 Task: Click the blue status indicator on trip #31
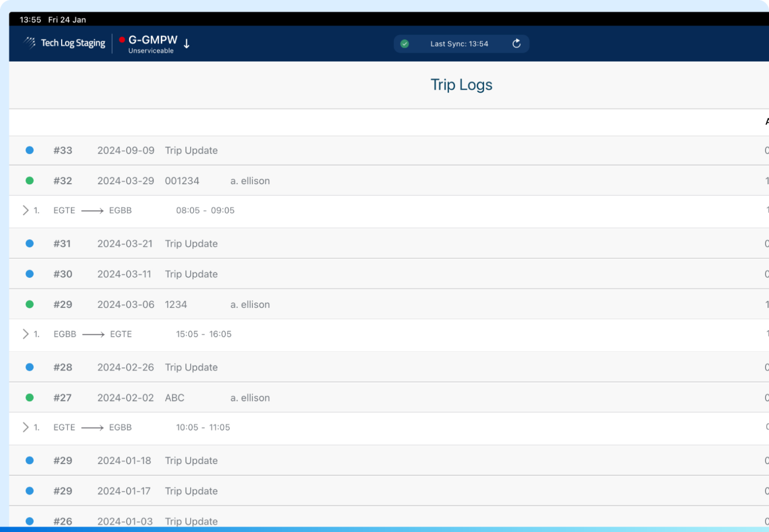point(30,243)
